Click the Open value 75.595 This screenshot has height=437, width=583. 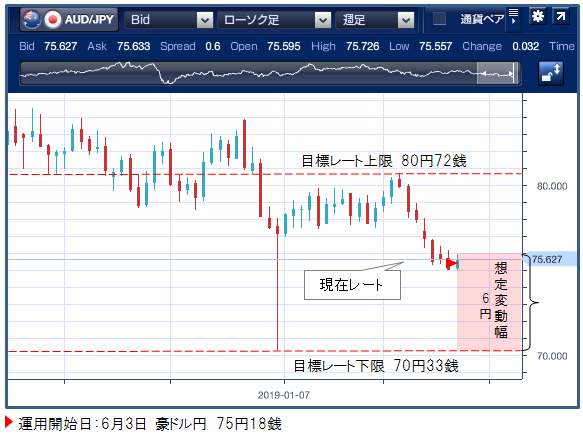tap(284, 46)
